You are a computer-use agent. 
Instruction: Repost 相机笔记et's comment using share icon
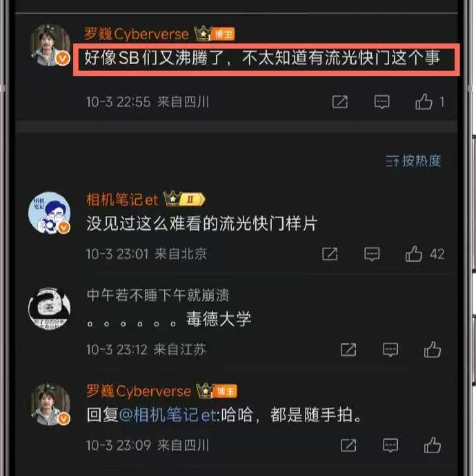pyautogui.click(x=330, y=254)
